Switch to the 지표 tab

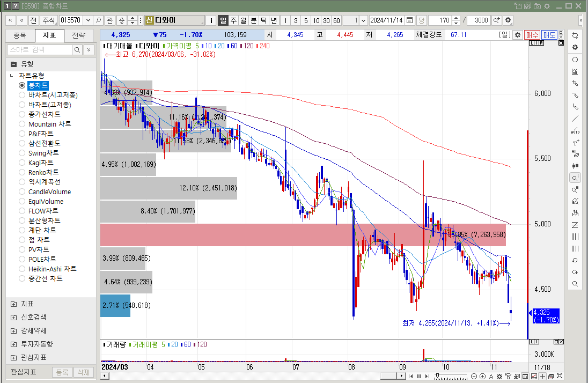tap(49, 35)
